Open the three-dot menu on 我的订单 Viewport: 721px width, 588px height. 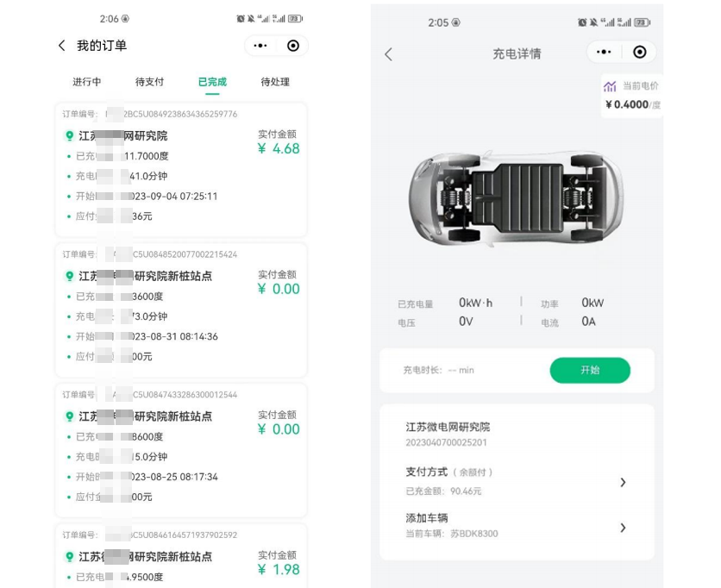tap(260, 46)
